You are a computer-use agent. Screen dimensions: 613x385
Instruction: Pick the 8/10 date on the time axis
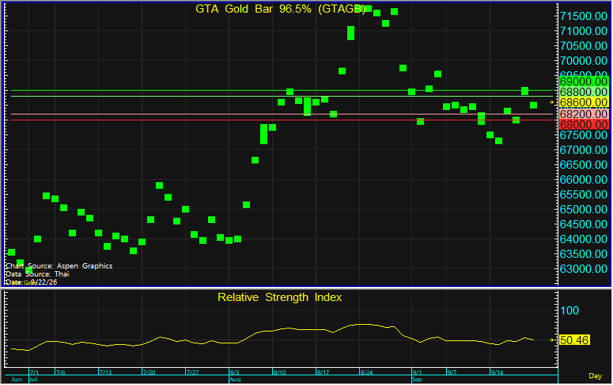(x=280, y=372)
